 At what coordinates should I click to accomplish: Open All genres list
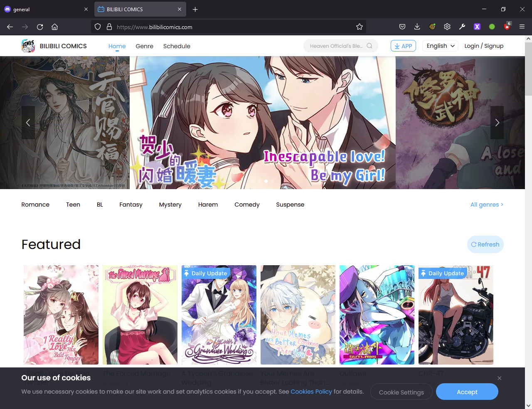coord(486,204)
